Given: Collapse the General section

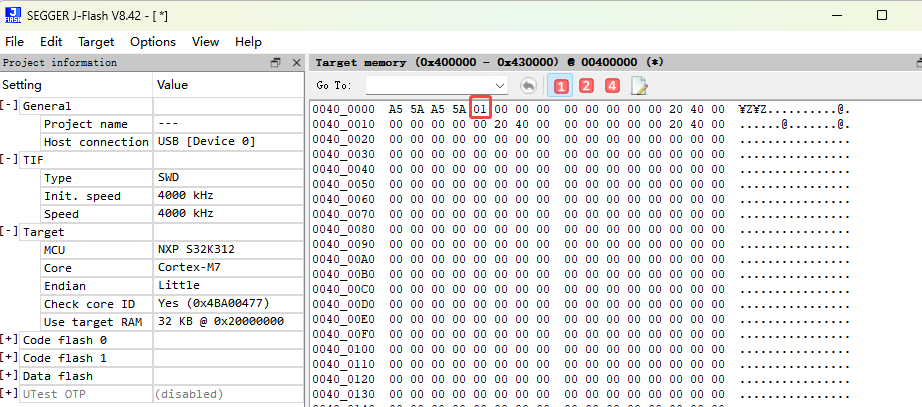Looking at the screenshot, I should pyautogui.click(x=9, y=106).
